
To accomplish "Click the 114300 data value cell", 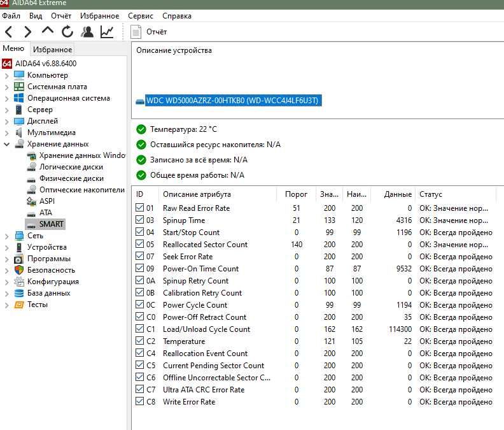I will pos(400,329).
